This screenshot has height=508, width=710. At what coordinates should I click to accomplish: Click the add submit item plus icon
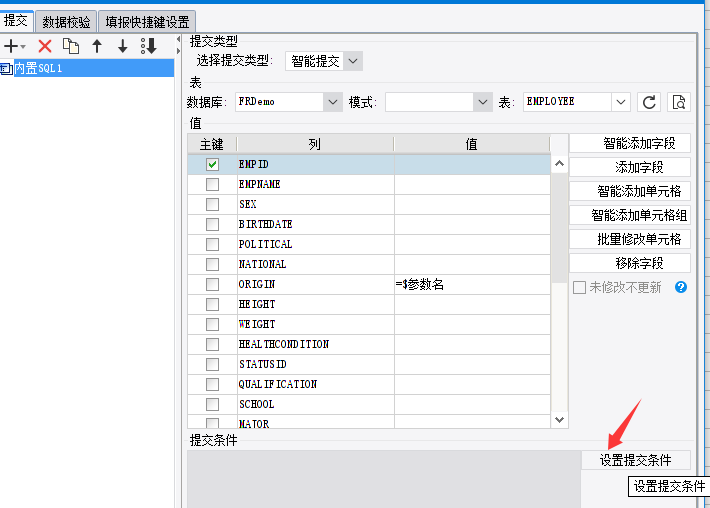[11, 46]
